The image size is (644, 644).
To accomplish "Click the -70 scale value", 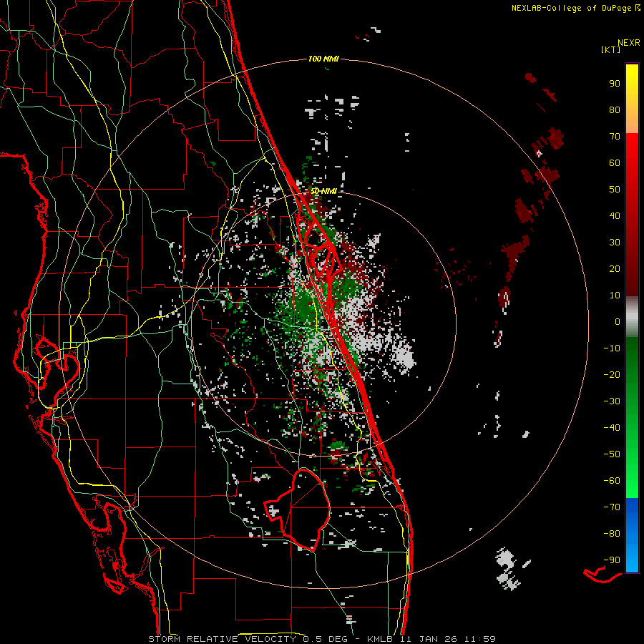I will click(612, 507).
